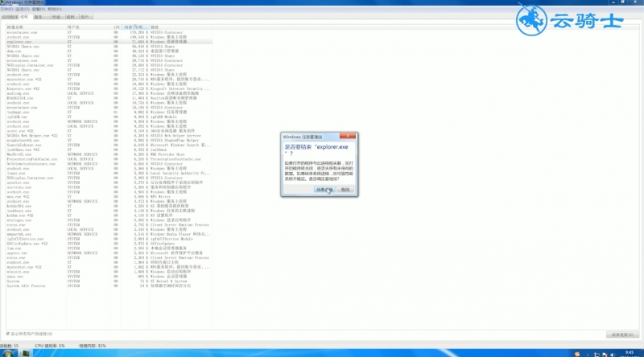
Task: Sort by 映像名称 column header
Action: 35,27
